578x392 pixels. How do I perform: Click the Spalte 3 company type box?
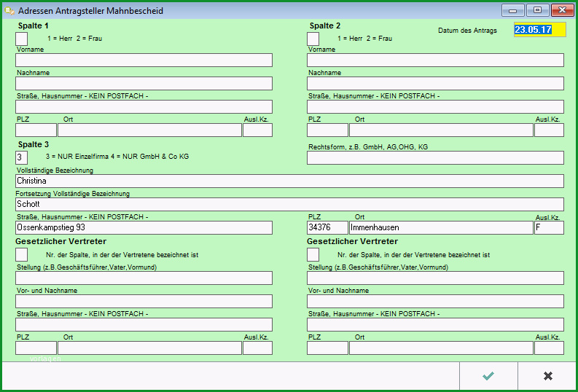21,157
